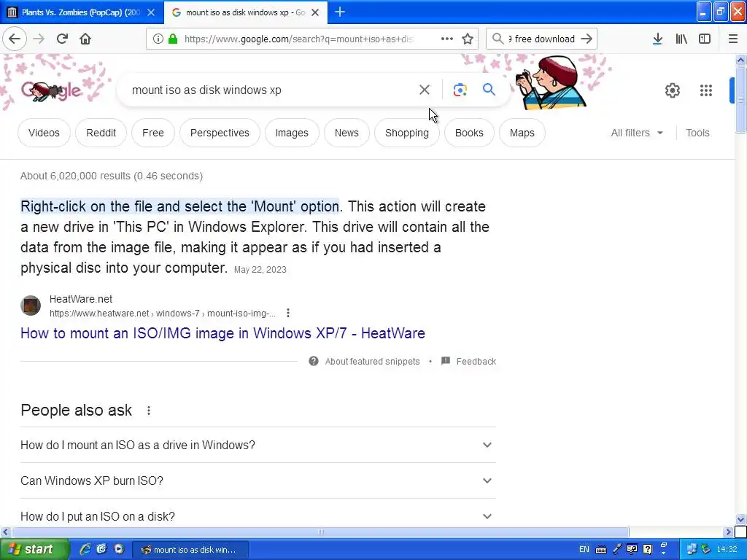Filter results by Videos
Screen dimensions: 747x560
44,133
